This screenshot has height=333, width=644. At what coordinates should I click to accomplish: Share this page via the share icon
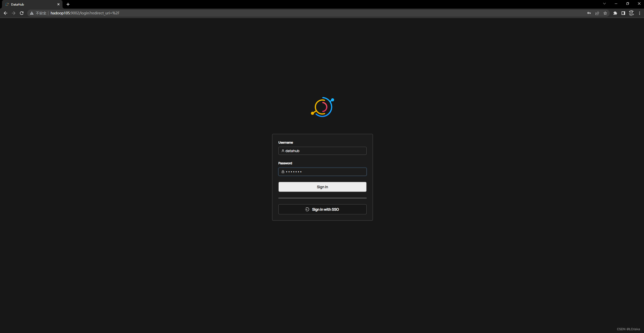[x=597, y=13]
